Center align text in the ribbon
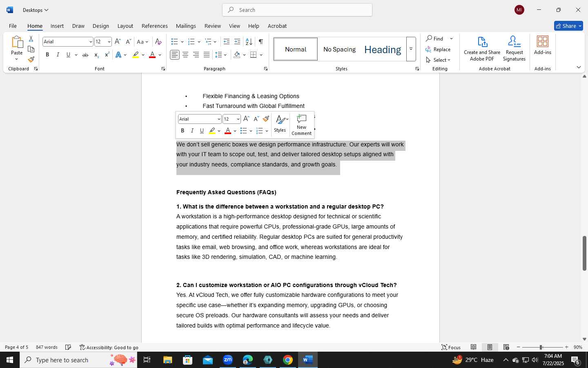The height and width of the screenshot is (368, 588). click(185, 55)
